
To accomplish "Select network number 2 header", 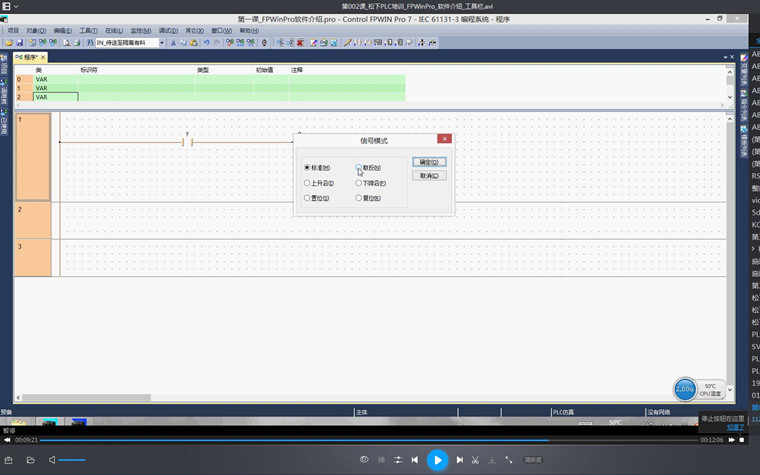I will tap(33, 221).
